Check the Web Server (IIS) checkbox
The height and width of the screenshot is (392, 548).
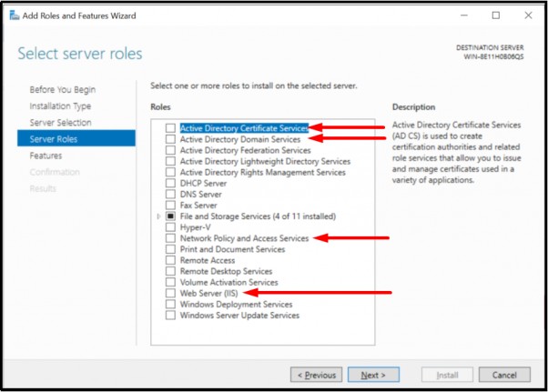170,293
